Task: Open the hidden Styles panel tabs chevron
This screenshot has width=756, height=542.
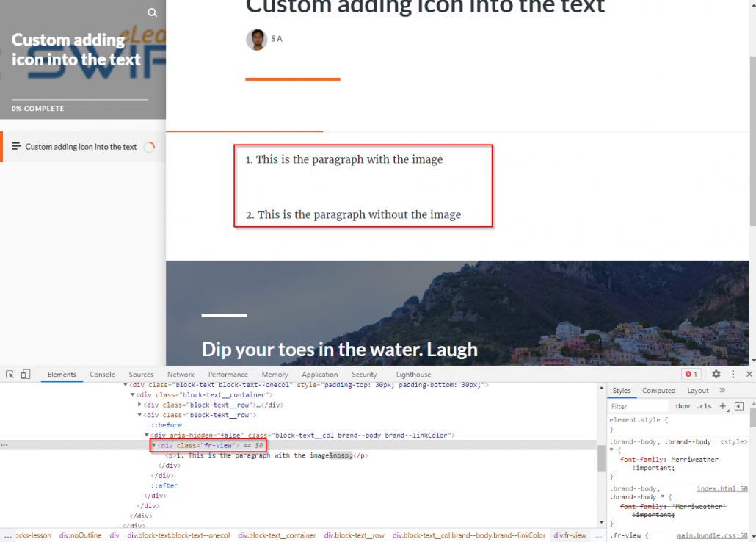Action: 722,390
